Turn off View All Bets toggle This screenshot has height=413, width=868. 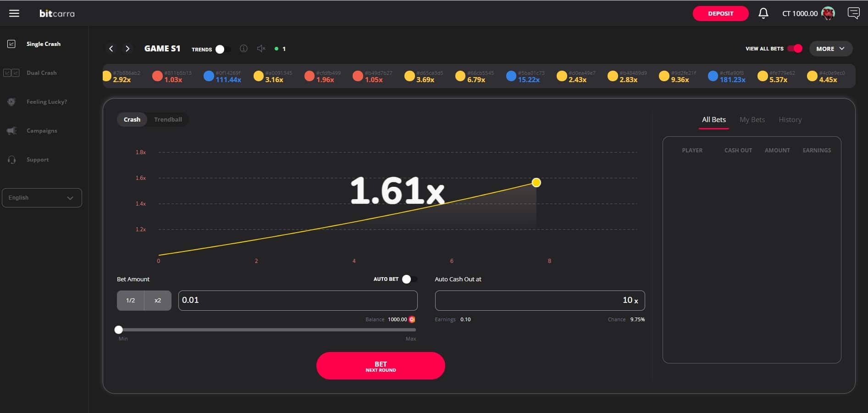pos(795,49)
